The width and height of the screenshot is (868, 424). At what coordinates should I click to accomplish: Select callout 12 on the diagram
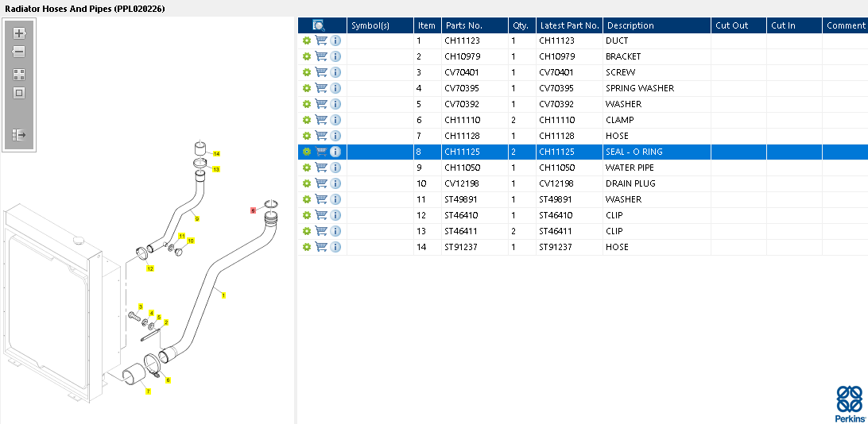[x=150, y=268]
